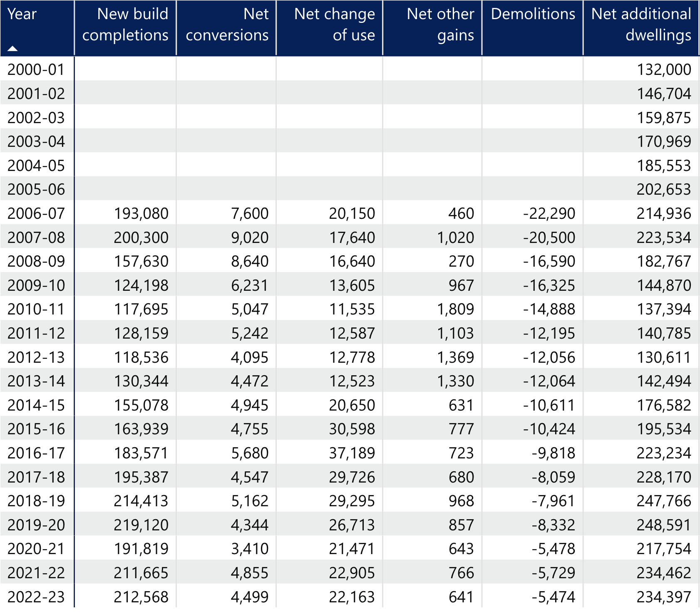Select Demolitions value -12,064

pos(549,381)
